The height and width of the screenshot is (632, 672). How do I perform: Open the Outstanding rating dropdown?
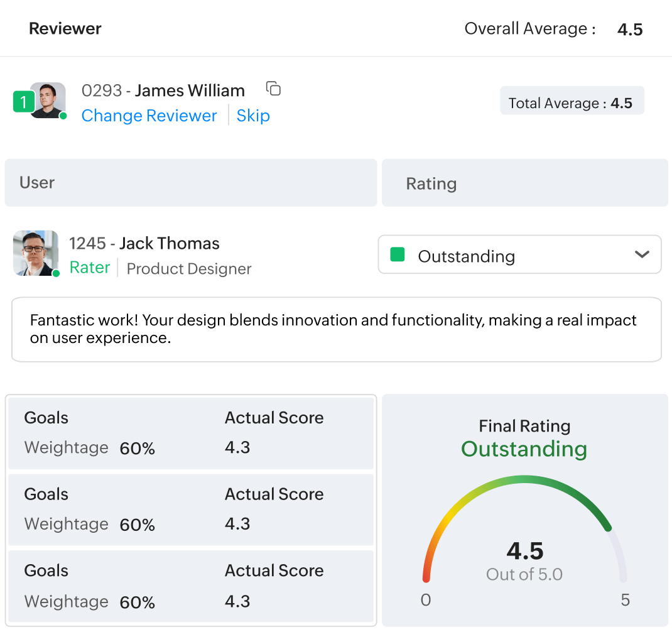[x=519, y=254]
